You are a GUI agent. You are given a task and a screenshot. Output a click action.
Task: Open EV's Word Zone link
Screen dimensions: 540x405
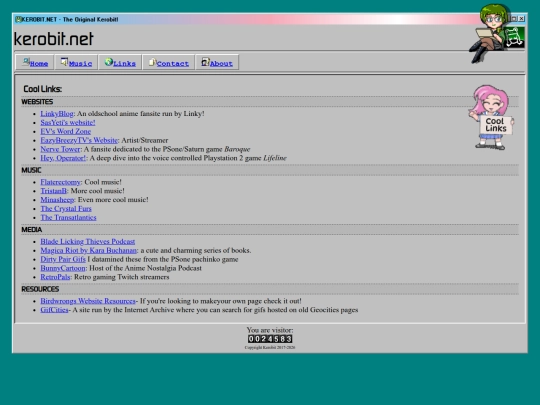click(x=66, y=132)
